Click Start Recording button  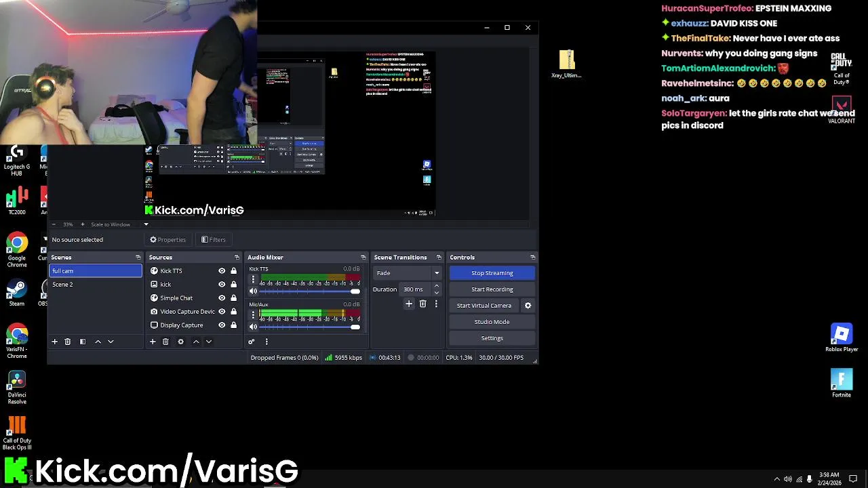(x=492, y=289)
